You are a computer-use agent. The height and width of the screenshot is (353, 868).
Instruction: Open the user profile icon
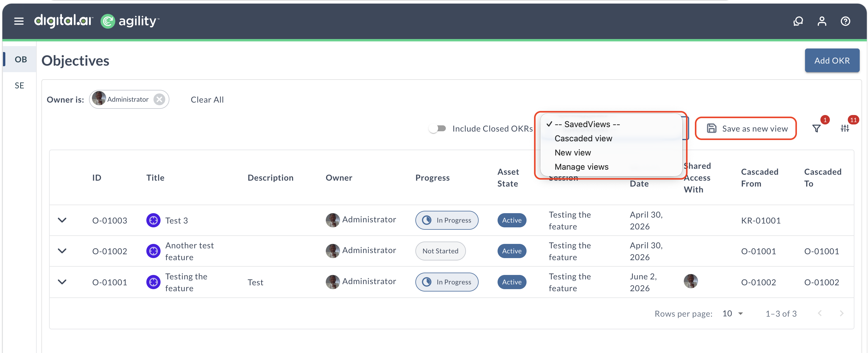point(822,21)
